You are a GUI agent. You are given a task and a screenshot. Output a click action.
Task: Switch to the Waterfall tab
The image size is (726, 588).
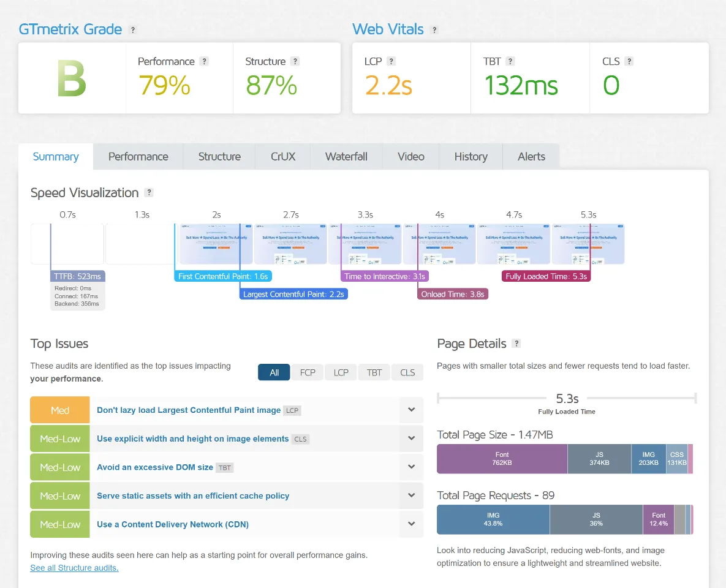coord(346,157)
